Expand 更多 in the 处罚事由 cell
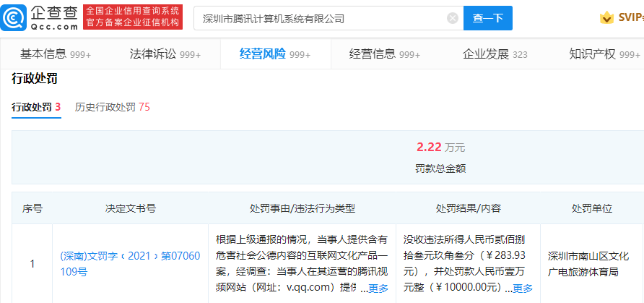The width and height of the screenshot is (644, 303). coord(378,289)
